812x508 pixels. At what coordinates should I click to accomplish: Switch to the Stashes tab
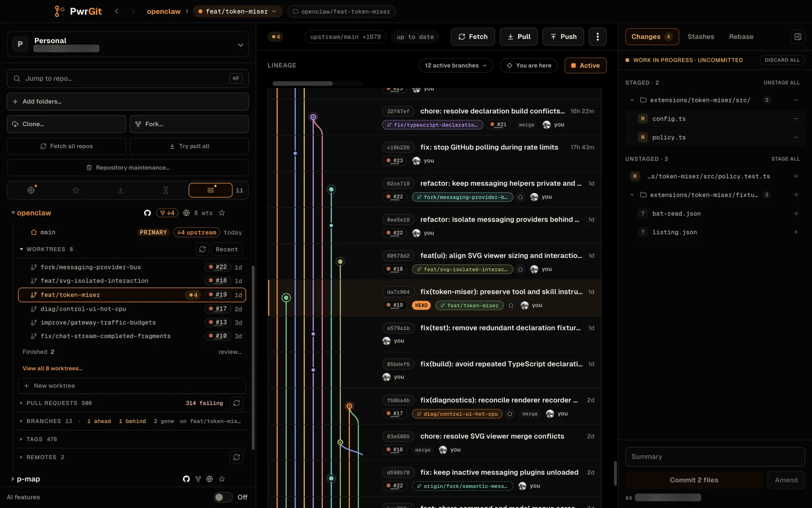click(x=701, y=37)
